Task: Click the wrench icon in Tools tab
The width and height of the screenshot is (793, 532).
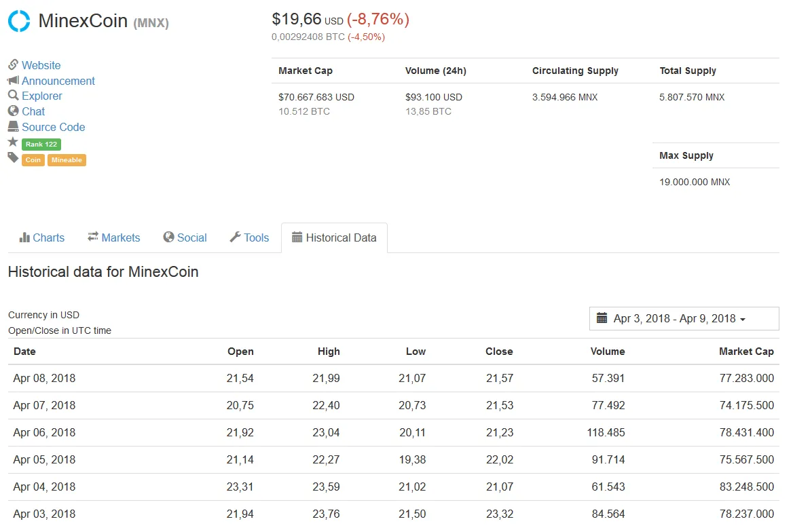Action: 235,237
